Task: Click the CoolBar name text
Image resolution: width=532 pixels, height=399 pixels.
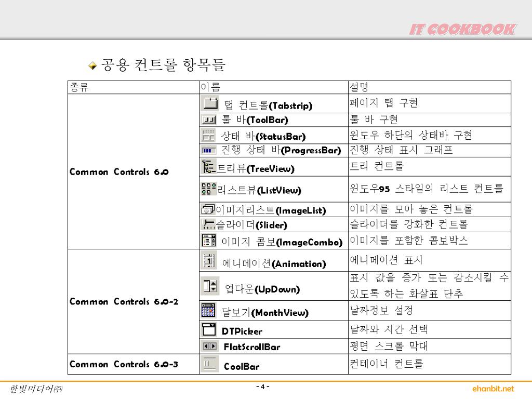Action: tap(242, 366)
